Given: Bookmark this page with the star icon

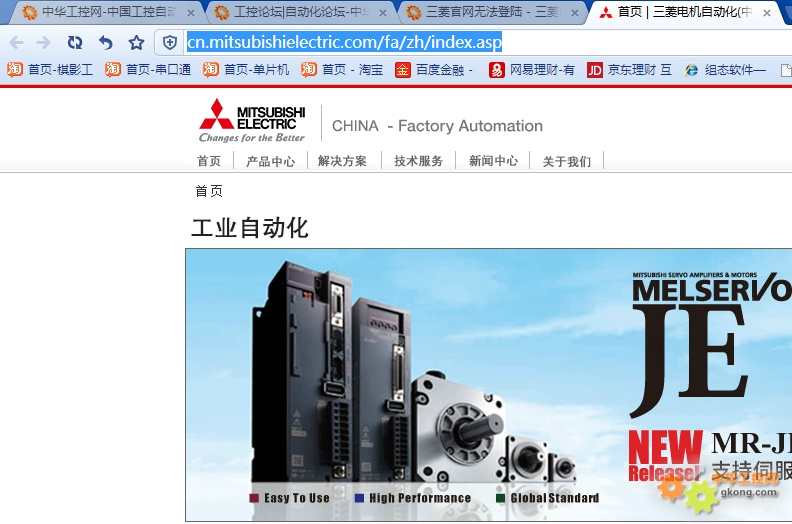Looking at the screenshot, I should click(x=136, y=42).
